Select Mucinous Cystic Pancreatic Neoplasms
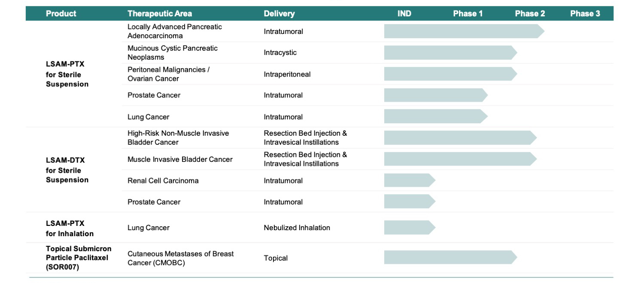 (x=173, y=53)
